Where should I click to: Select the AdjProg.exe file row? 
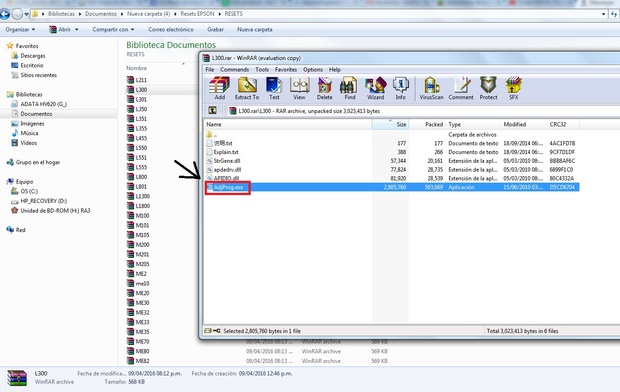point(391,187)
